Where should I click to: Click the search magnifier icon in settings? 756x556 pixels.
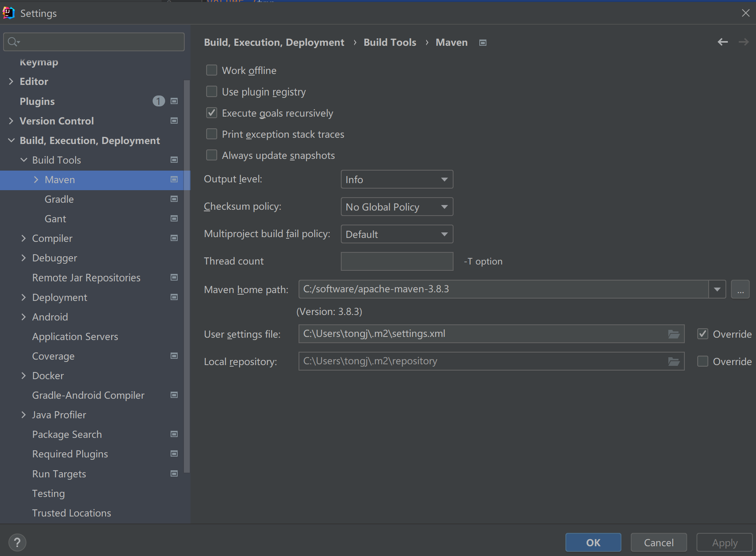coord(13,42)
